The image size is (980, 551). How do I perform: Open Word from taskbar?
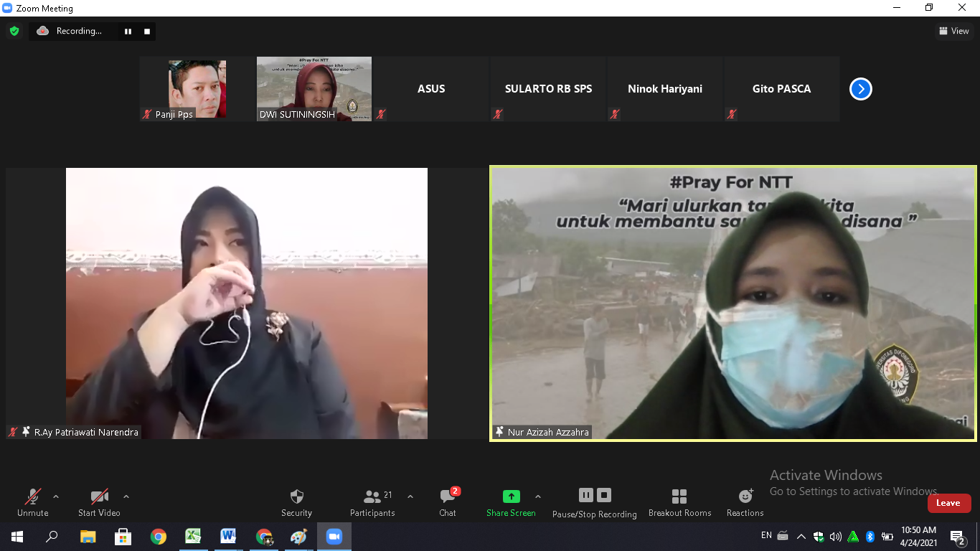[228, 537]
